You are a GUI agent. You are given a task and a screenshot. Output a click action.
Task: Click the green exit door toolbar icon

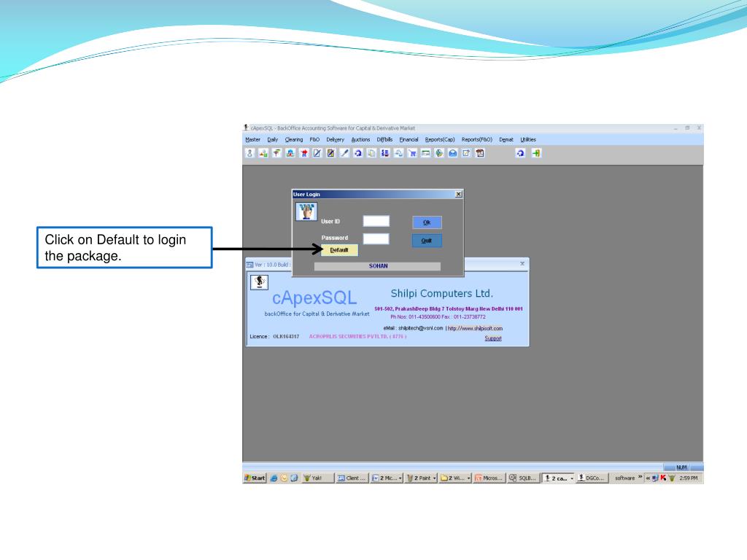(536, 153)
